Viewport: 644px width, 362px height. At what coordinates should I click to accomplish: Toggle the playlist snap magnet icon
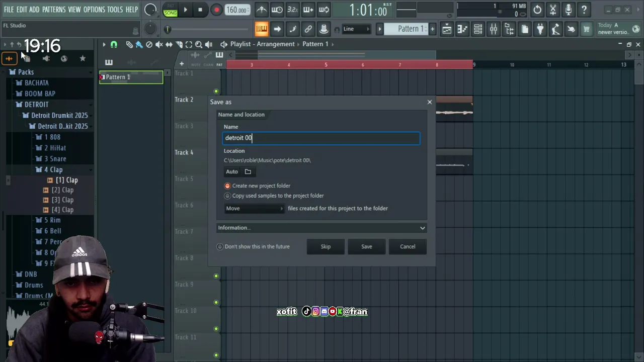point(114,44)
